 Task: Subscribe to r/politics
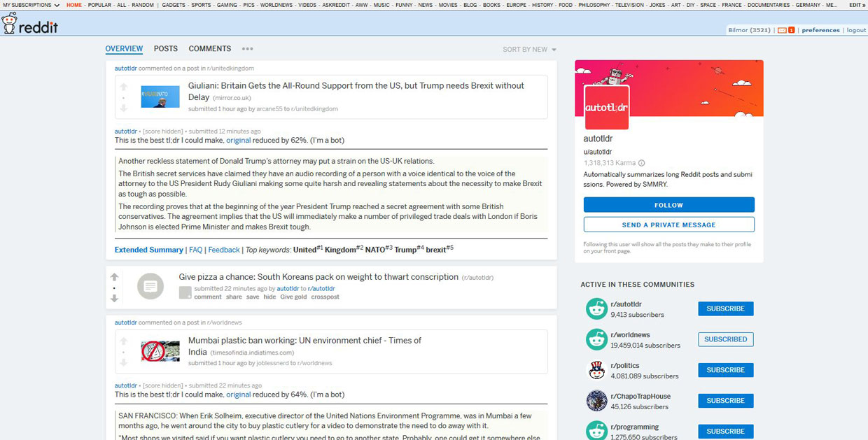725,370
